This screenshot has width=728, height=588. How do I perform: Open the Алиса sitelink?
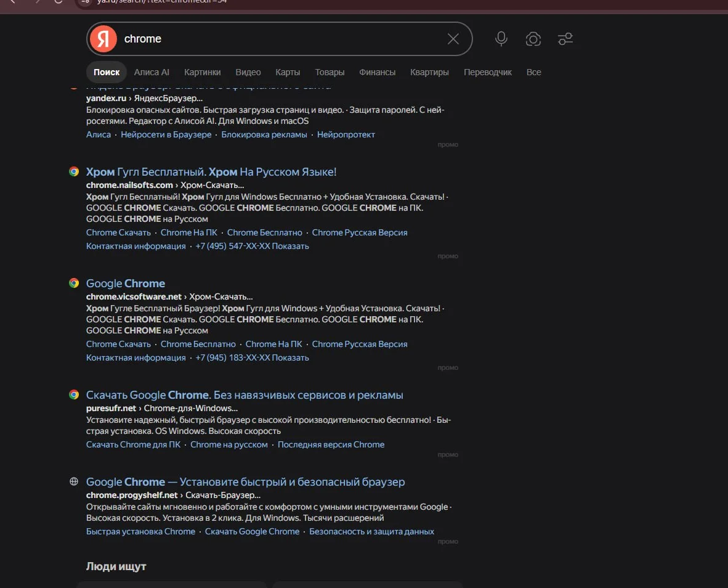(x=99, y=135)
